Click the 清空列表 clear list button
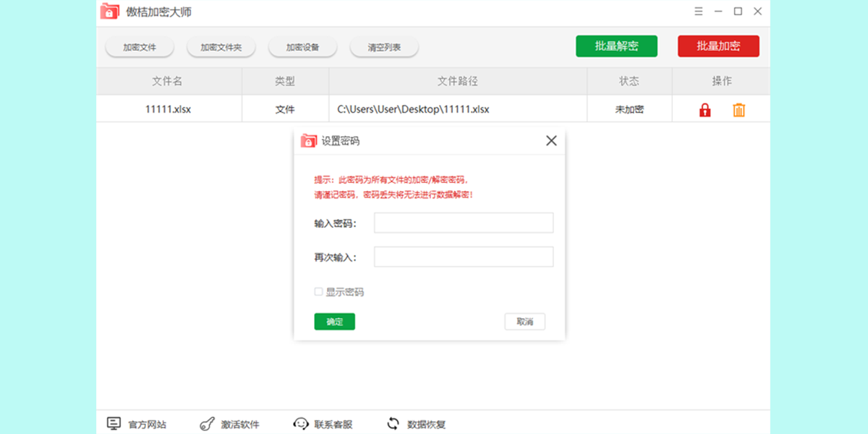868x434 pixels. 384,46
